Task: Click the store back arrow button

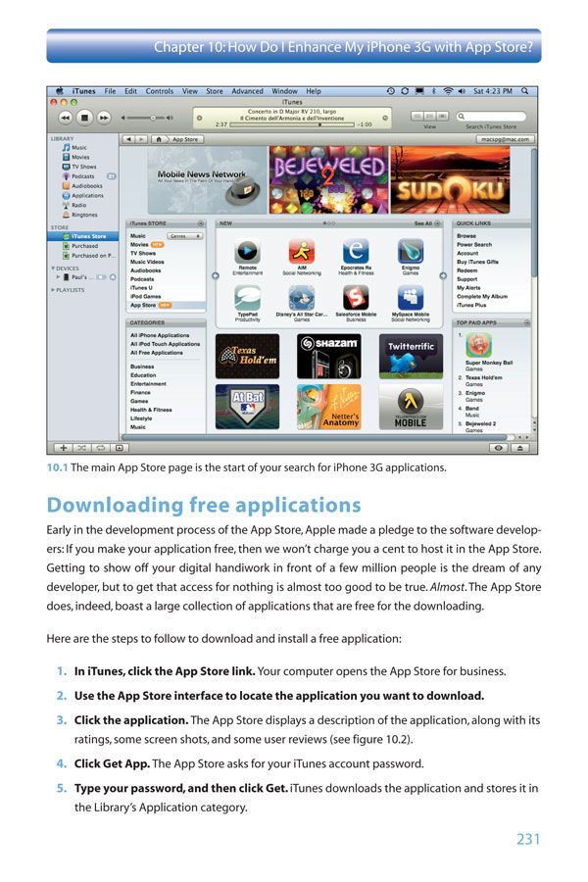Action: [x=128, y=139]
